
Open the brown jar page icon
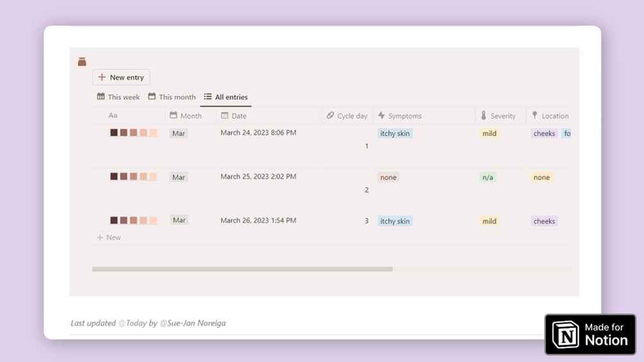click(x=82, y=62)
